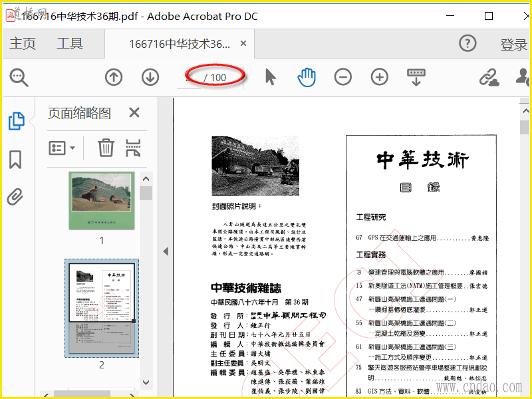Click the 封面照片說明 caption text
The image size is (532, 399).
pyautogui.click(x=237, y=206)
